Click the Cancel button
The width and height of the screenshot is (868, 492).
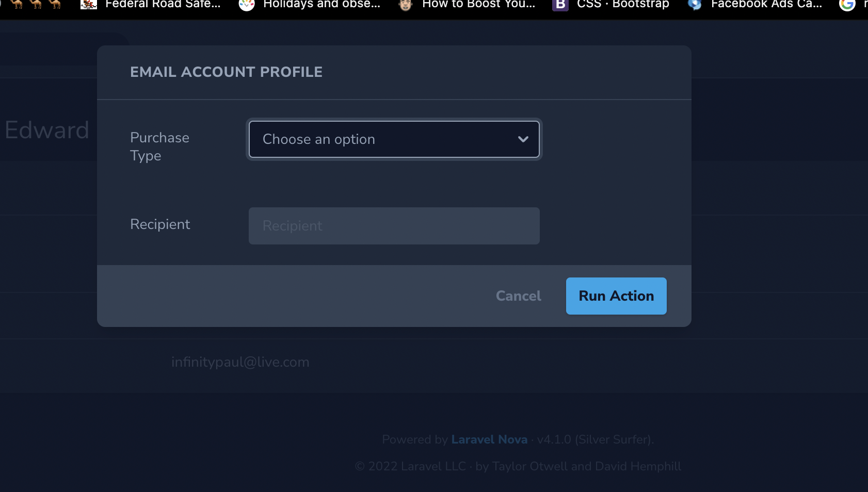pos(518,296)
